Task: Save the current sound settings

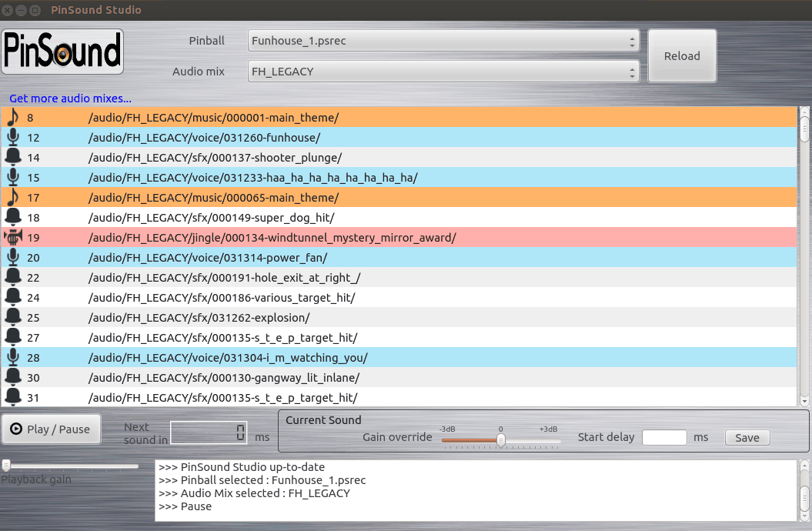Action: [x=747, y=438]
